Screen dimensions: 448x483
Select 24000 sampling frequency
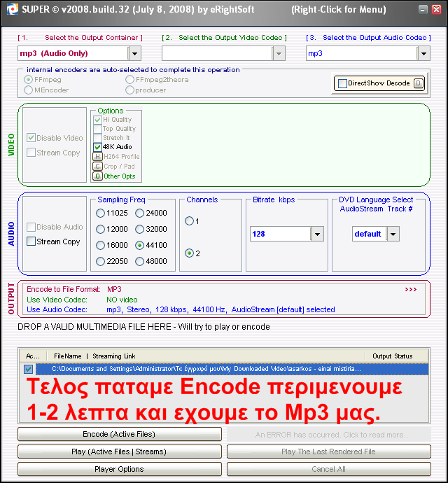[139, 213]
